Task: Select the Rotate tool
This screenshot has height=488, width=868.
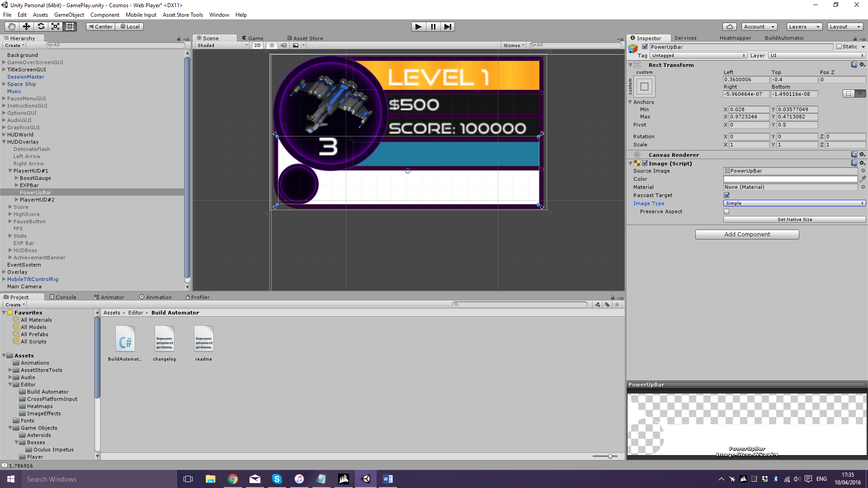Action: [41, 27]
